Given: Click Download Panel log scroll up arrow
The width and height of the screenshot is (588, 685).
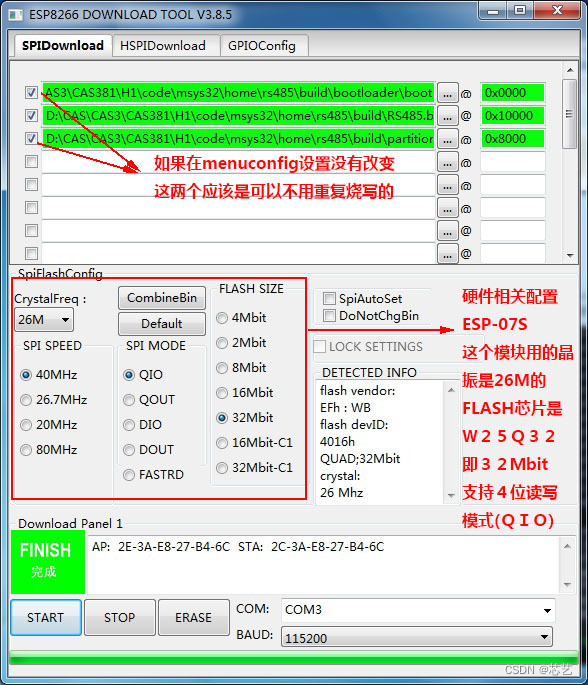Looking at the screenshot, I should (567, 546).
